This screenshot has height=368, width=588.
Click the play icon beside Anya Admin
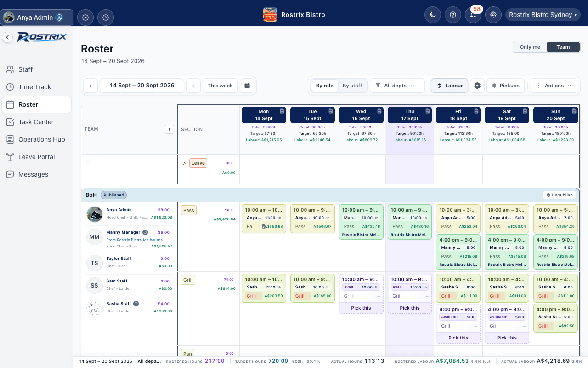click(85, 17)
